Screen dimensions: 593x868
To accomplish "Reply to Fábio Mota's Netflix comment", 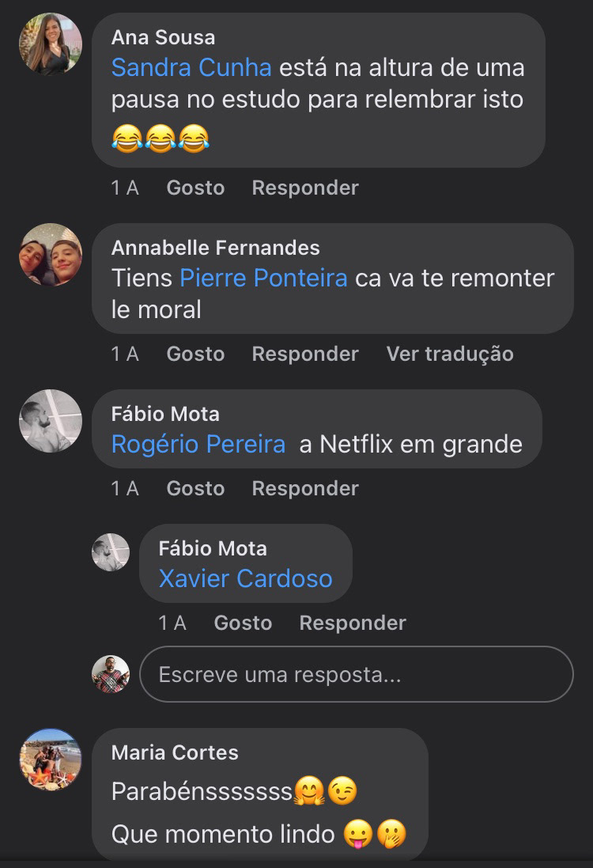I will (x=305, y=488).
